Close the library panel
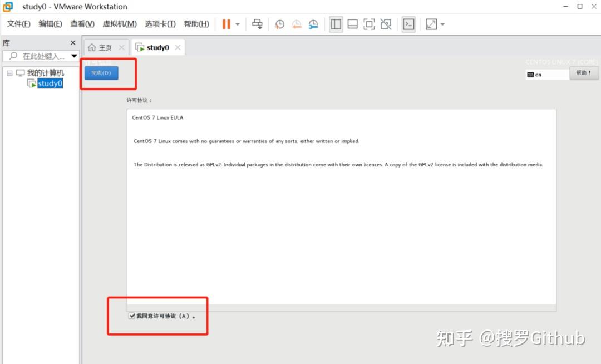 [73, 42]
